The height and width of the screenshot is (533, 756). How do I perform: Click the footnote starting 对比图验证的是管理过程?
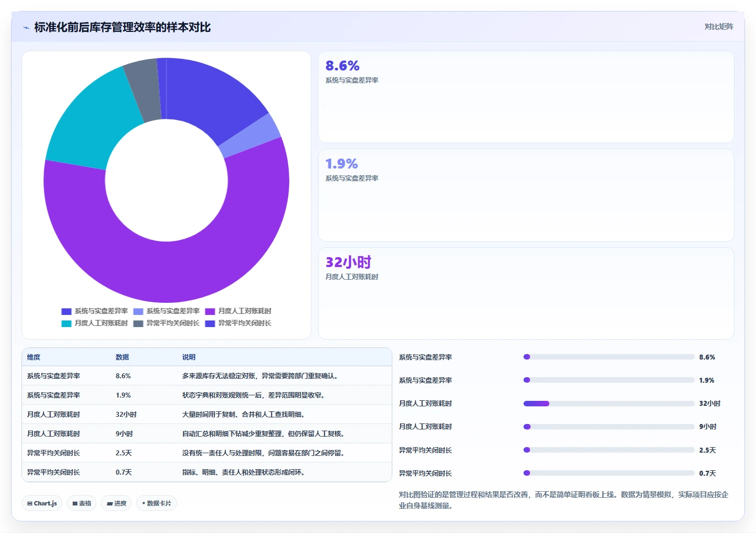click(x=564, y=500)
